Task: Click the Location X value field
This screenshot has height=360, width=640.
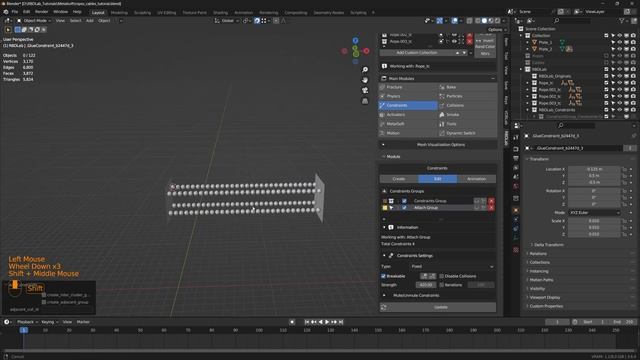Action: click(594, 169)
